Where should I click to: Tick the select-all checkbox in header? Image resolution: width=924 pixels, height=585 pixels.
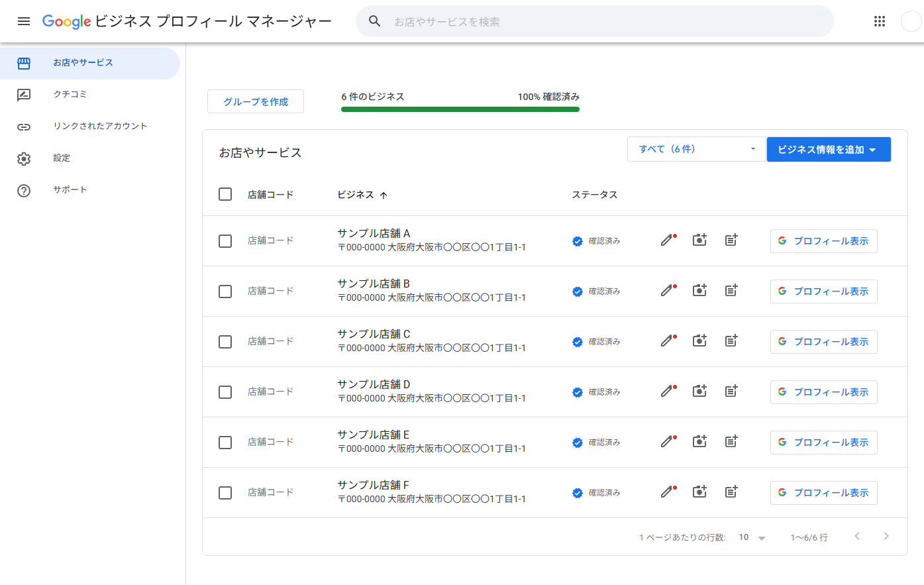[x=225, y=194]
